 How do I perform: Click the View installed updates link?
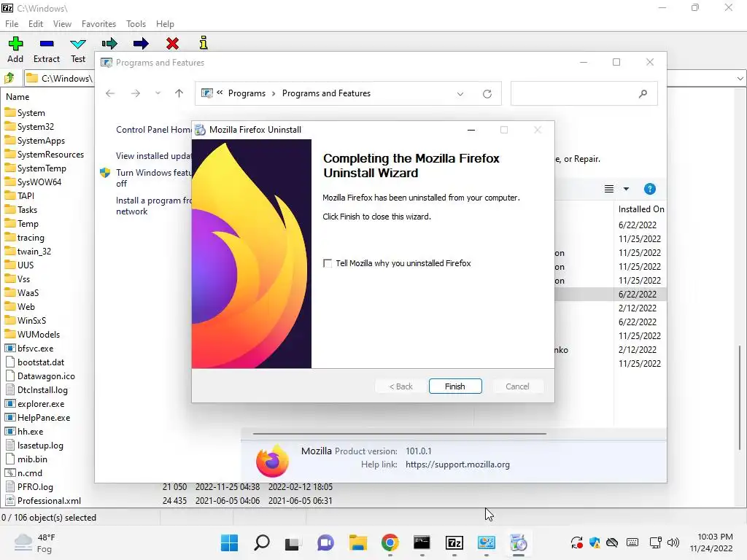(153, 156)
